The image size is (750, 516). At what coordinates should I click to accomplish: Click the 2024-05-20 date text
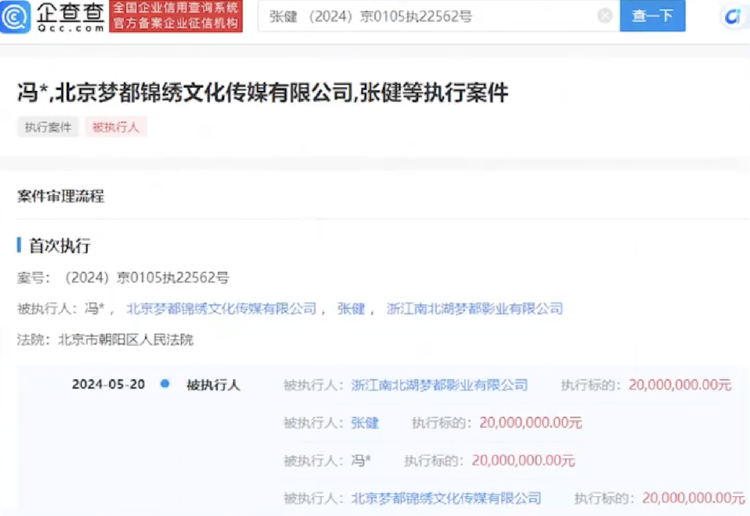click(109, 384)
